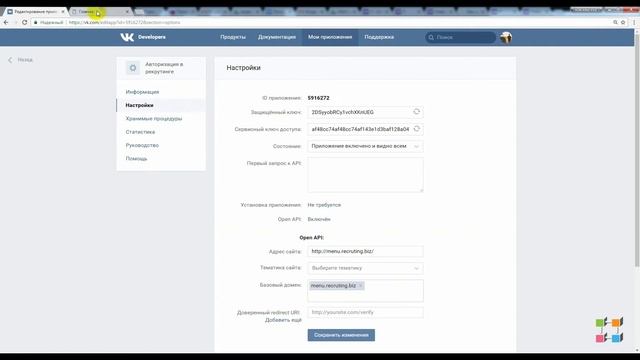The width and height of the screenshot is (640, 360).
Task: Reload the page in browser
Action: point(24,22)
